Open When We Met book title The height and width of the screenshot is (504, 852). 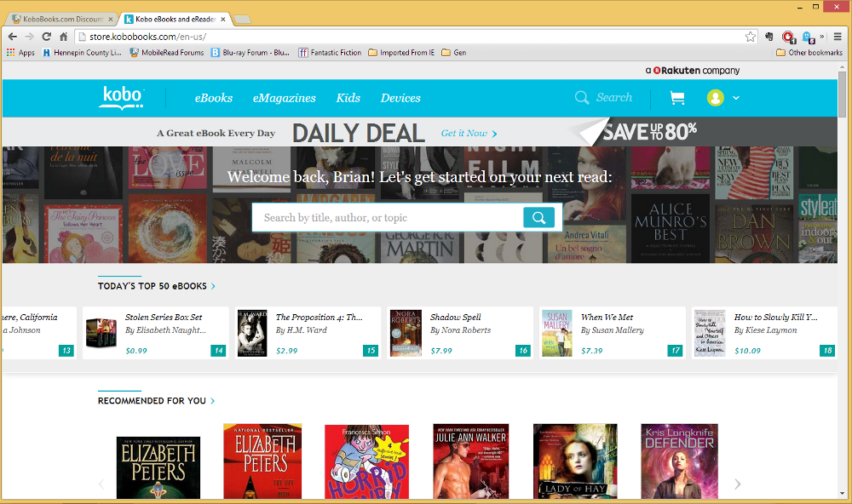[607, 318]
